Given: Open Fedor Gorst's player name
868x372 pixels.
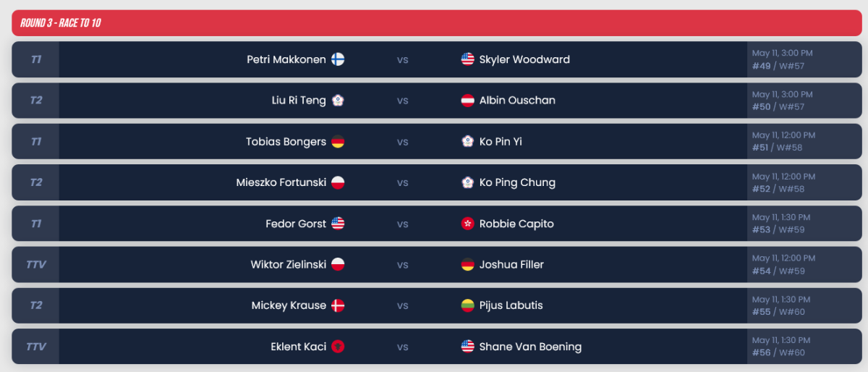Looking at the screenshot, I should [295, 224].
